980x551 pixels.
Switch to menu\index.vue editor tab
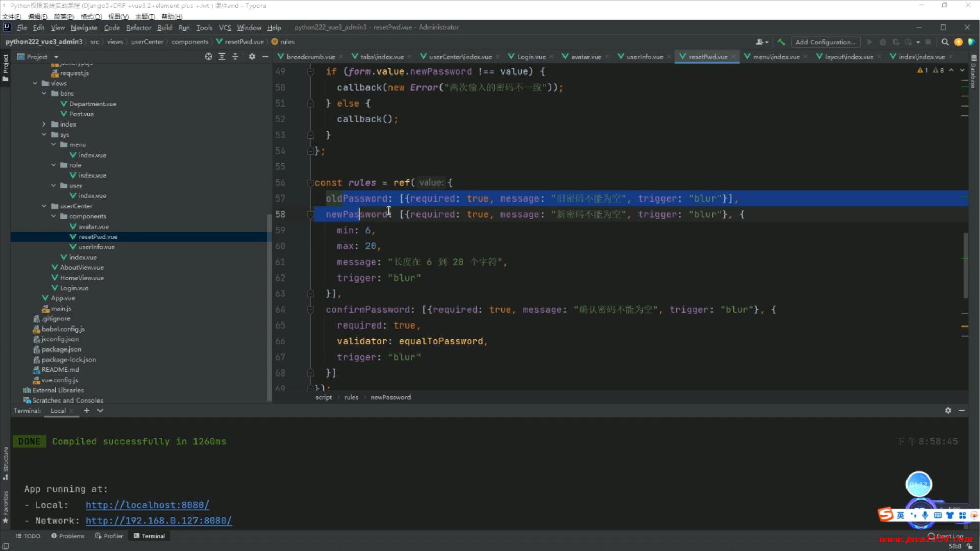[x=776, y=57]
